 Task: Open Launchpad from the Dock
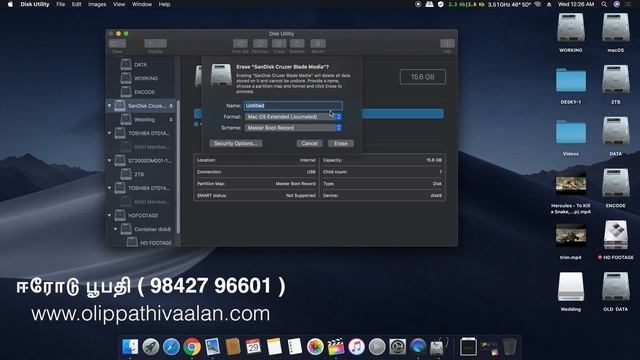tap(151, 347)
